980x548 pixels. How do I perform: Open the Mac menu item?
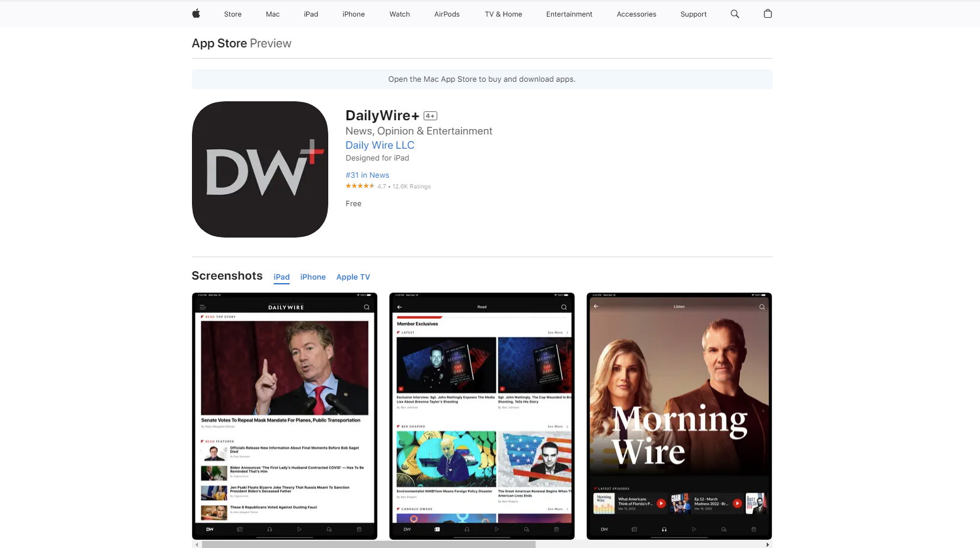coord(272,14)
